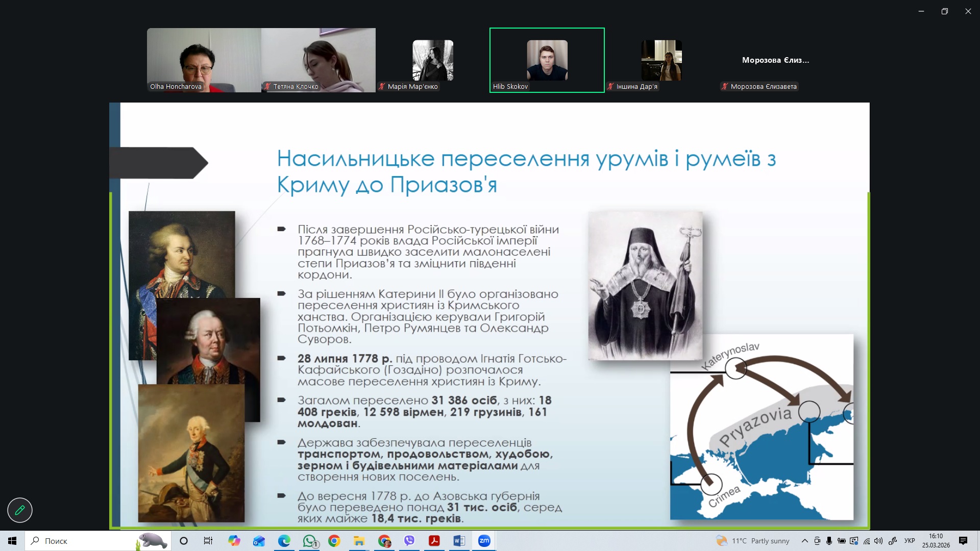Viewport: 980px width, 551px height.
Task: Click the volume speaker tray icon
Action: (x=878, y=541)
